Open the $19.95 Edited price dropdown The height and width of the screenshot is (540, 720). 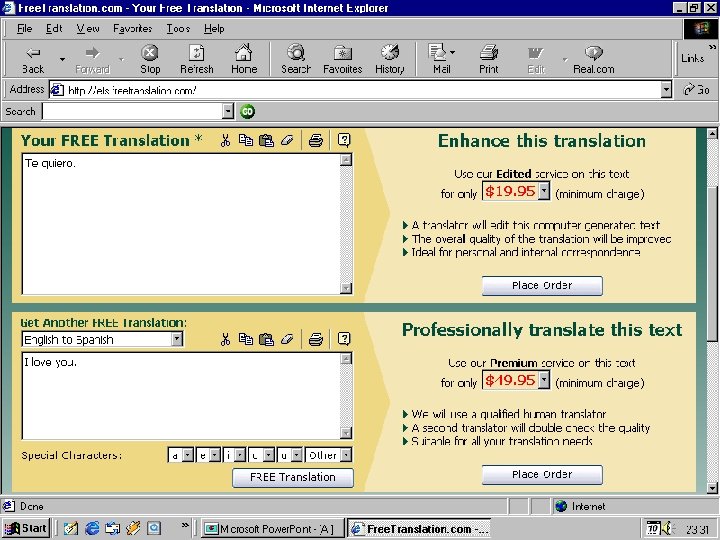coord(544,191)
